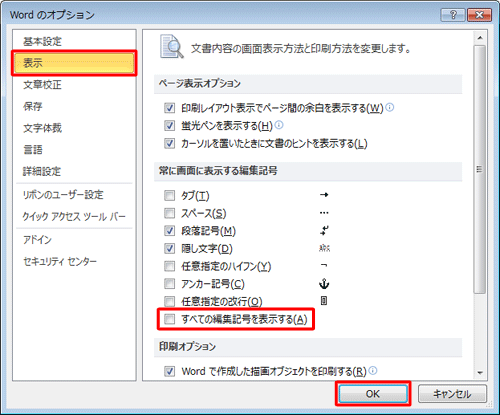The image size is (500, 415).
Task: Check すべての編集記号を表示する(A) checkbox
Action: [x=169, y=319]
